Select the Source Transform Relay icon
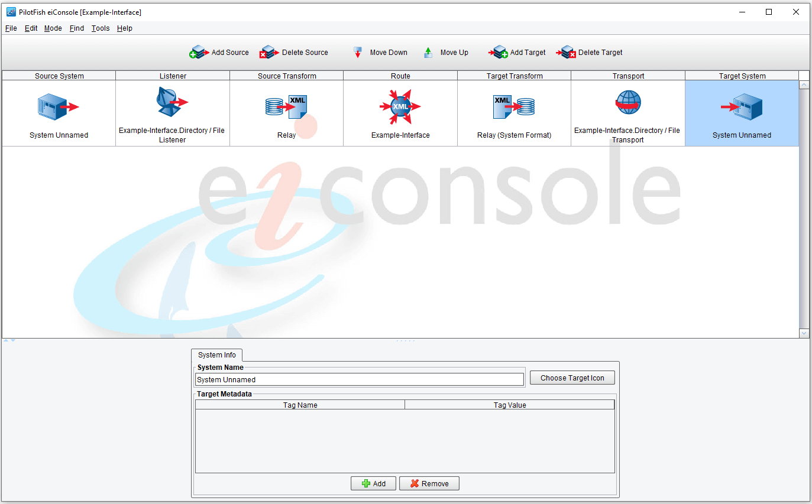 (286, 106)
